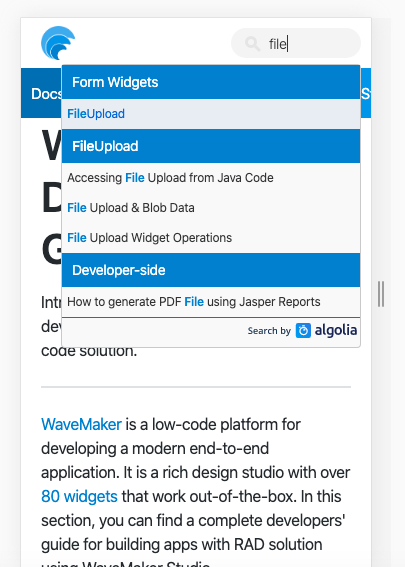Click the vertical resize handle at right edge

[381, 294]
